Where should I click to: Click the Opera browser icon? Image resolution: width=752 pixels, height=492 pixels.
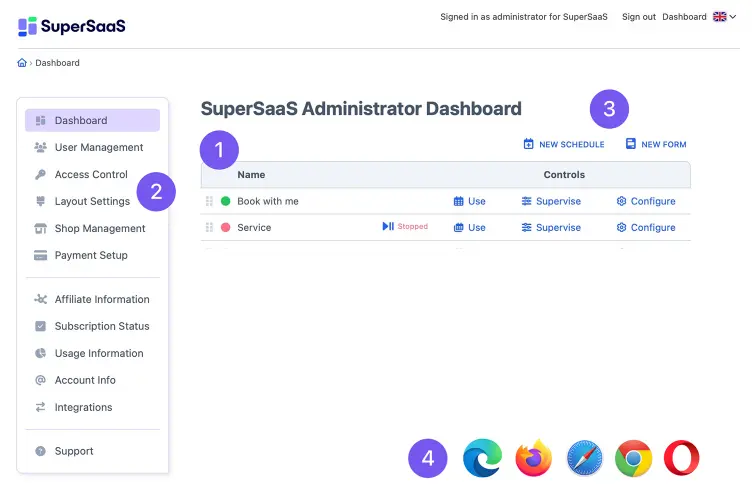(x=682, y=458)
